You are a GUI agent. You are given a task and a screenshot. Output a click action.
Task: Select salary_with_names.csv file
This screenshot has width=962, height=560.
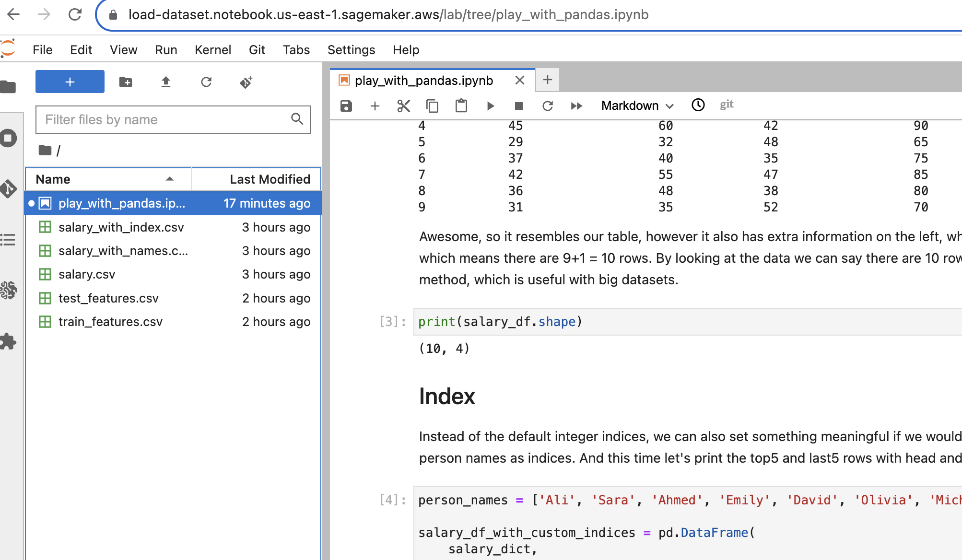click(173, 251)
